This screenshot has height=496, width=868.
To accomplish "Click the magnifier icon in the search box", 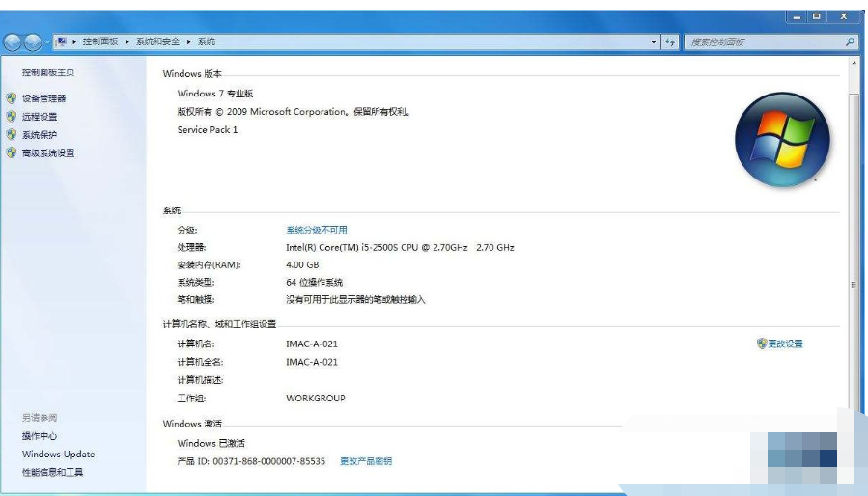I will (850, 42).
